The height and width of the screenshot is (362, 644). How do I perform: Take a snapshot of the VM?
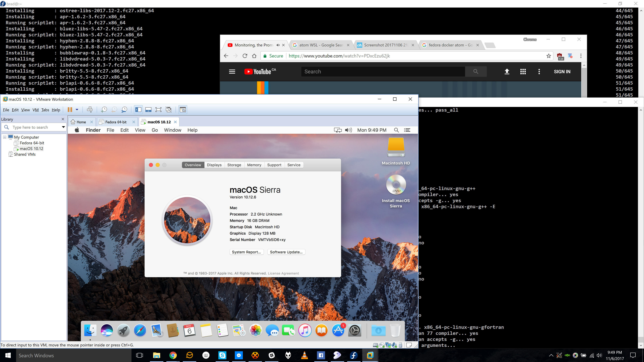104,110
